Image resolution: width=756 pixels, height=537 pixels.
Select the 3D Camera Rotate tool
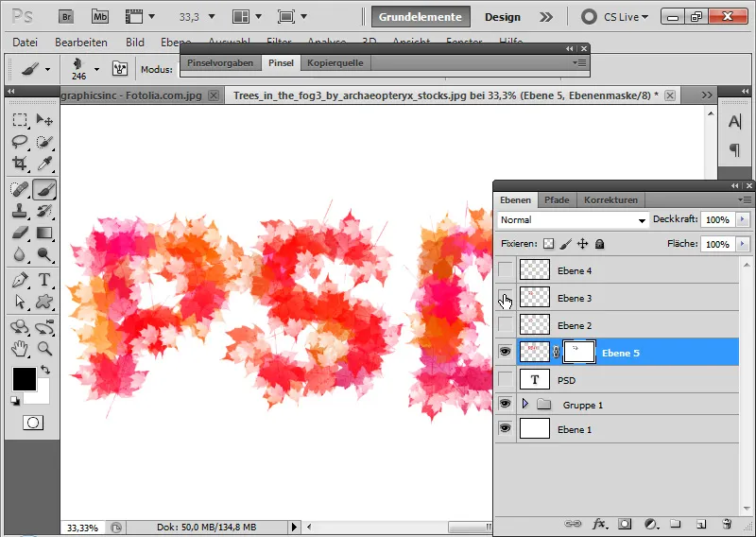point(44,327)
